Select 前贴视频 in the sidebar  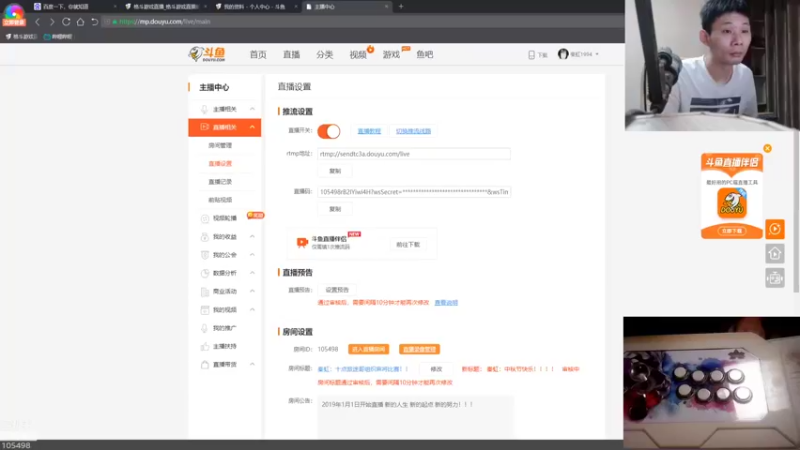pyautogui.click(x=220, y=200)
